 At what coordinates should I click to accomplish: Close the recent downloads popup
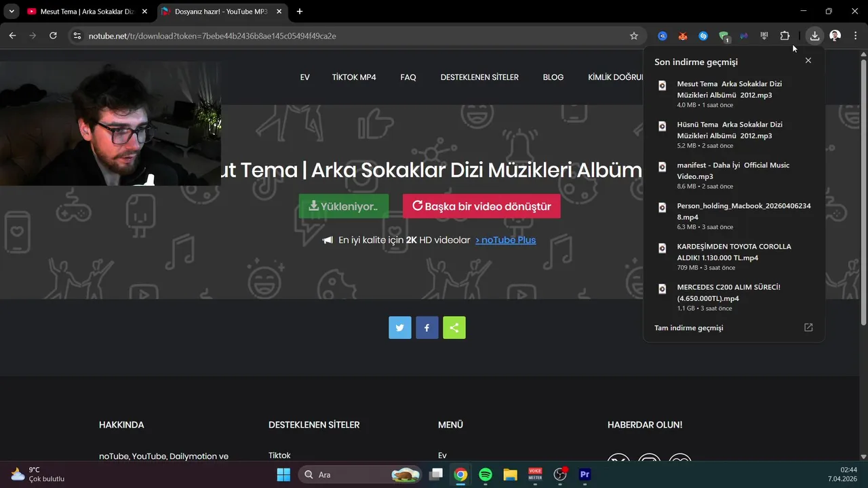(x=808, y=61)
